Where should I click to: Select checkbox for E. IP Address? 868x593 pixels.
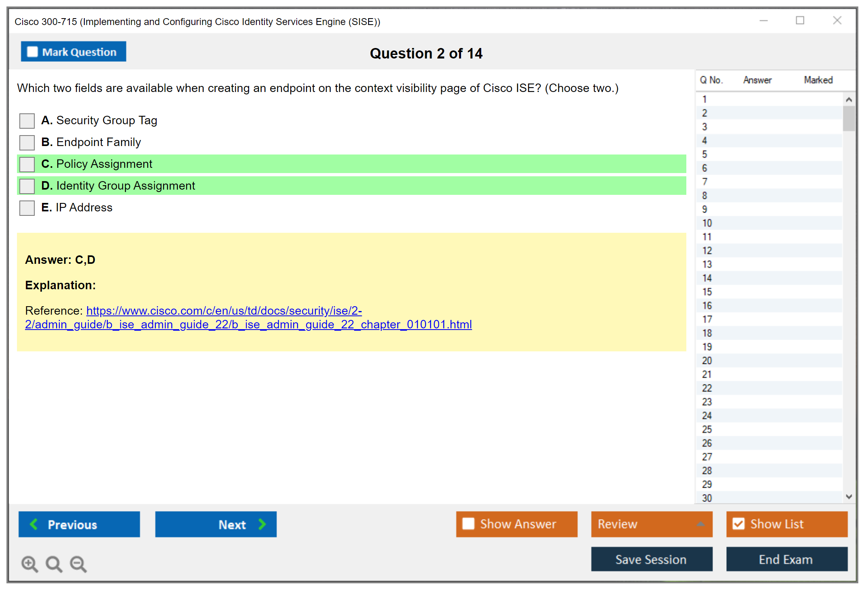(x=27, y=208)
